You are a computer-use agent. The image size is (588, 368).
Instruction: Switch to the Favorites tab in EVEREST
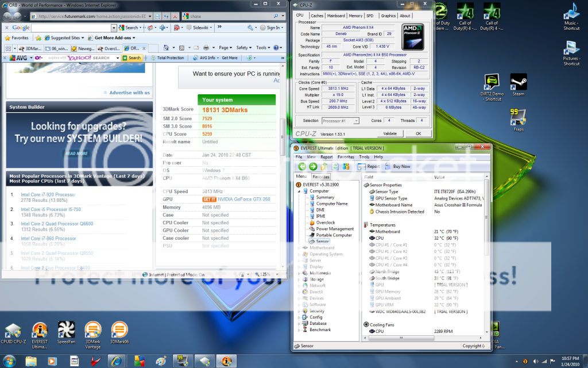click(321, 177)
